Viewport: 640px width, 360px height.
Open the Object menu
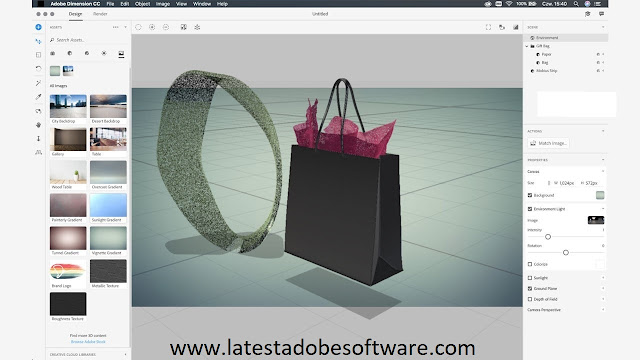pos(142,4)
